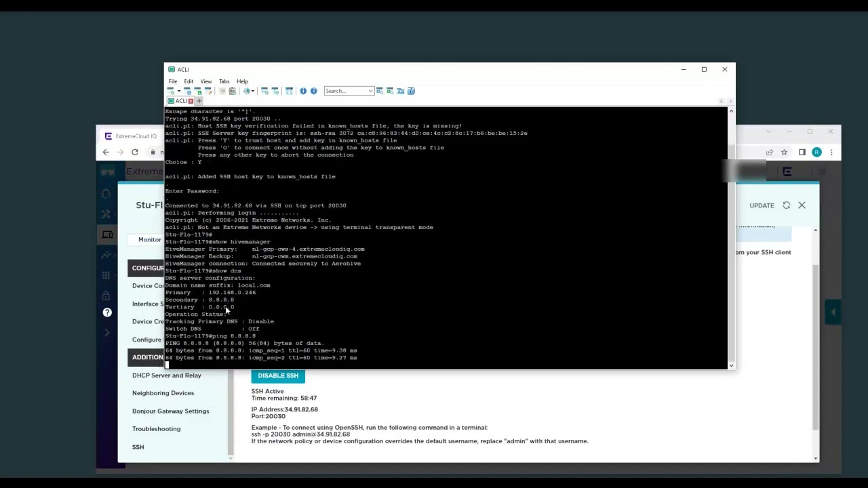Expand the globe icon dropdown arrow
The width and height of the screenshot is (868, 488).
[x=253, y=91]
